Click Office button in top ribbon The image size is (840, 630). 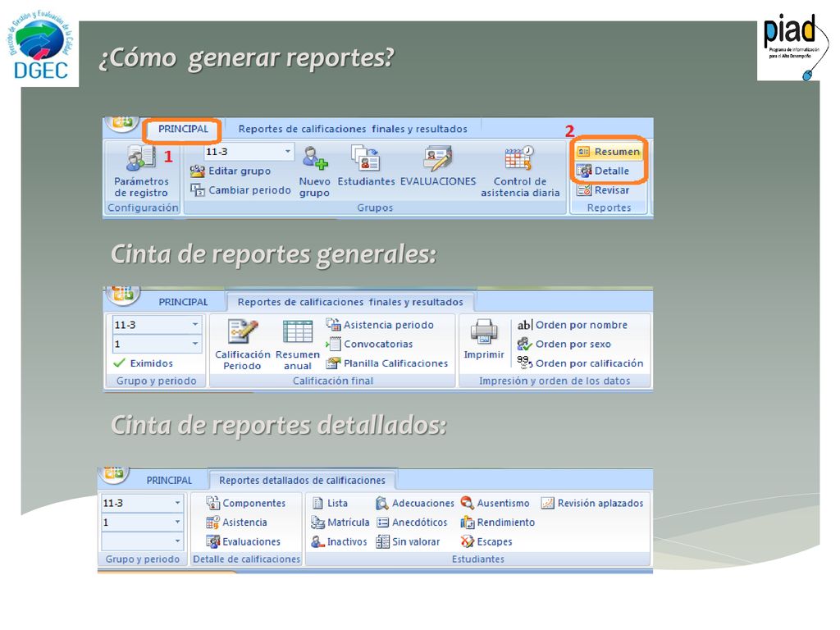[123, 124]
